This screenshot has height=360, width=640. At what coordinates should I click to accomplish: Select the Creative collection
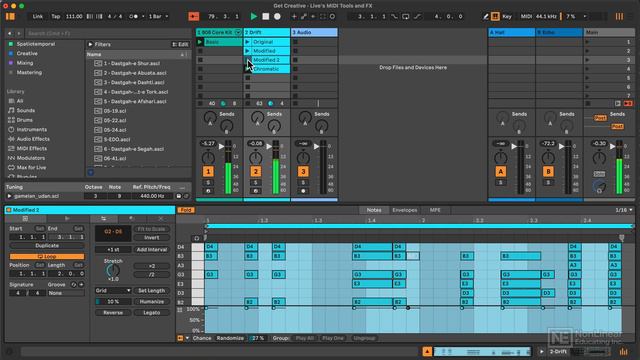[27, 53]
